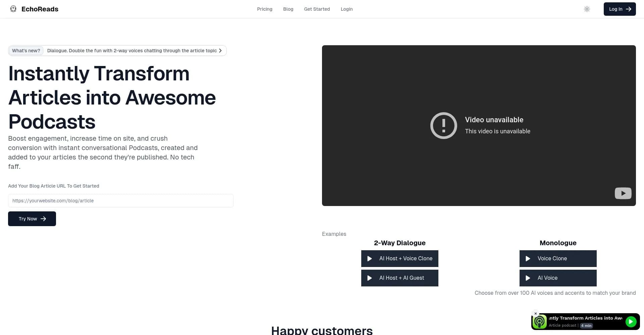Open Get Started from the navigation
The height and width of the screenshot is (335, 644).
tap(317, 9)
